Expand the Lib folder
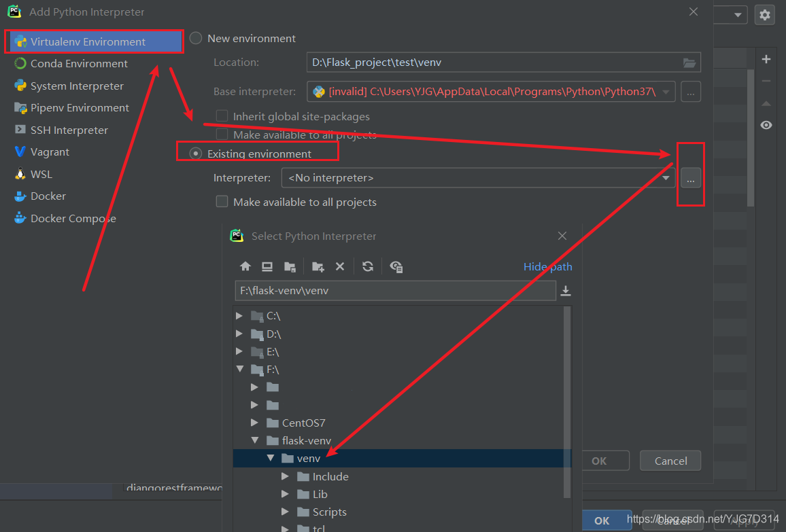 [285, 495]
